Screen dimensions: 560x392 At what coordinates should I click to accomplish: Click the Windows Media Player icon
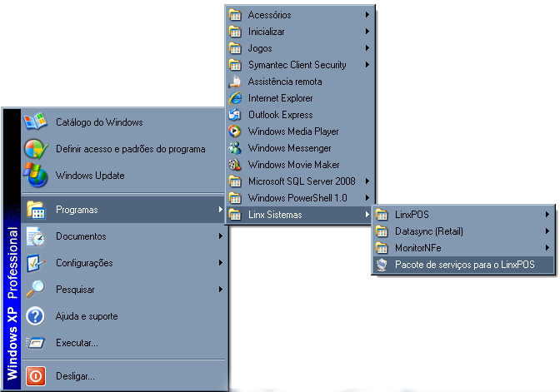pos(235,131)
